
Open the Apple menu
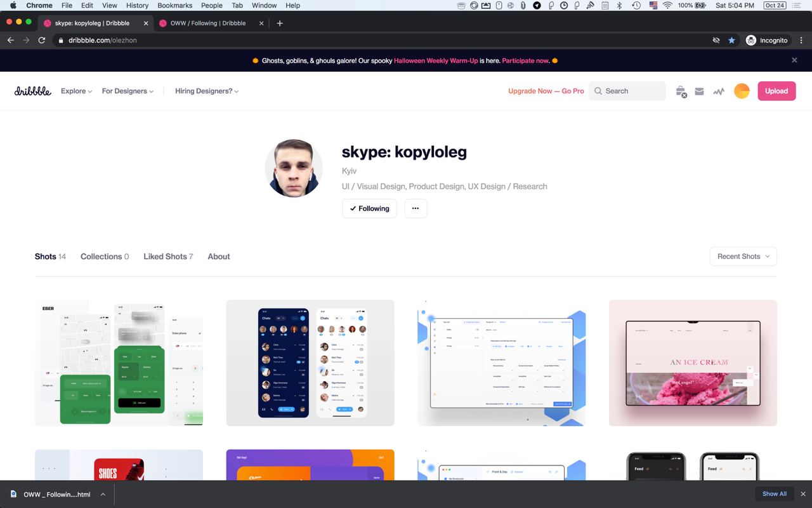tap(13, 5)
